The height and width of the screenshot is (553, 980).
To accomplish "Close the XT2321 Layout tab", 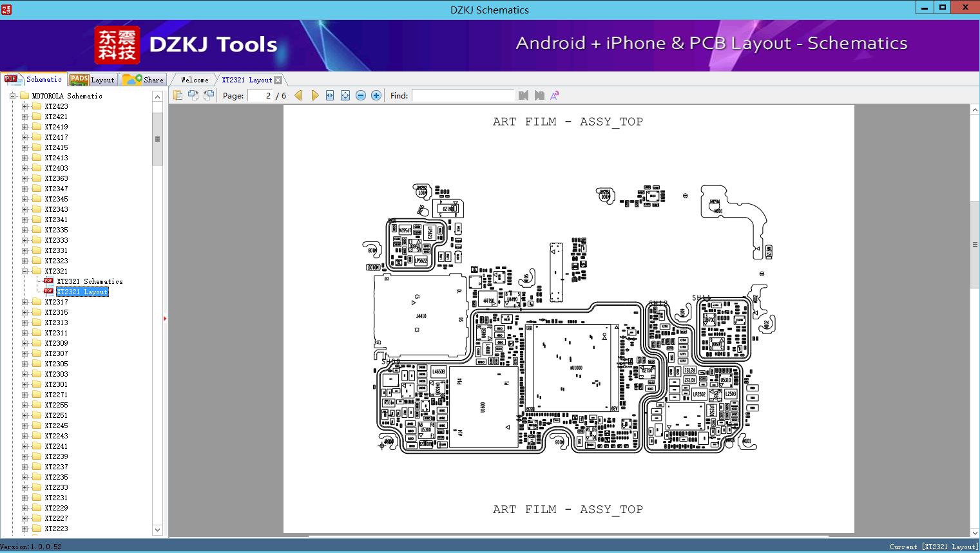I will point(278,80).
